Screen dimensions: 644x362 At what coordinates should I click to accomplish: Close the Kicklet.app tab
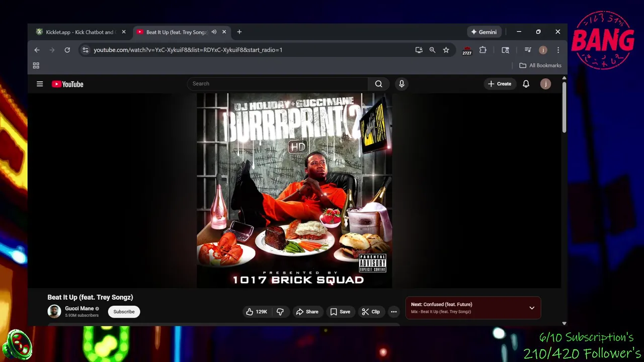[x=124, y=32]
